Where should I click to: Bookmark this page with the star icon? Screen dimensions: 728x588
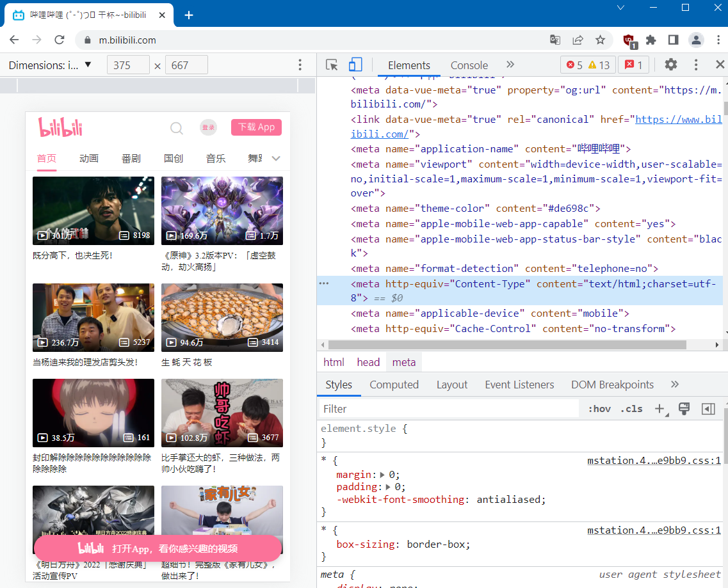click(x=601, y=40)
